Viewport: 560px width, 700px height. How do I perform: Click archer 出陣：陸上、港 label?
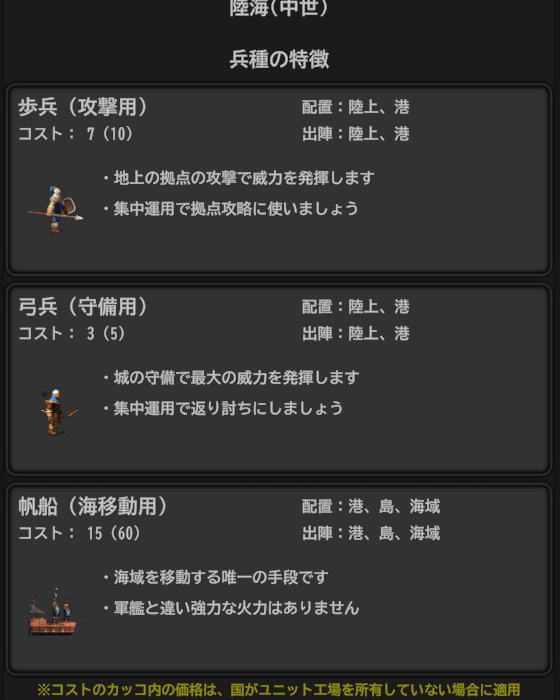pyautogui.click(x=355, y=333)
